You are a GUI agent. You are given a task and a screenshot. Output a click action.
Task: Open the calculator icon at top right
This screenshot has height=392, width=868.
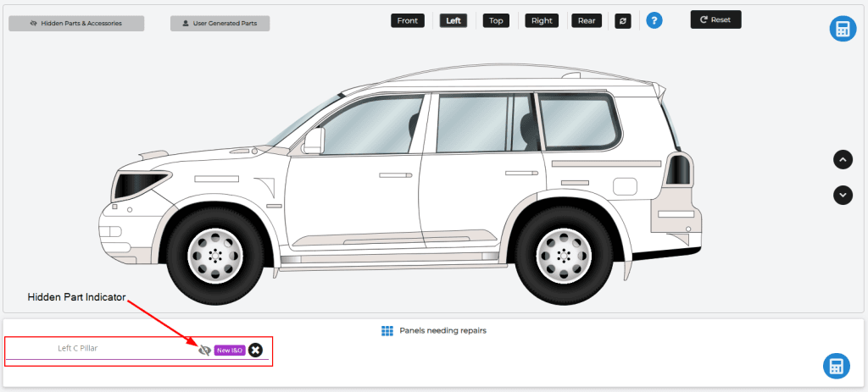pyautogui.click(x=842, y=30)
